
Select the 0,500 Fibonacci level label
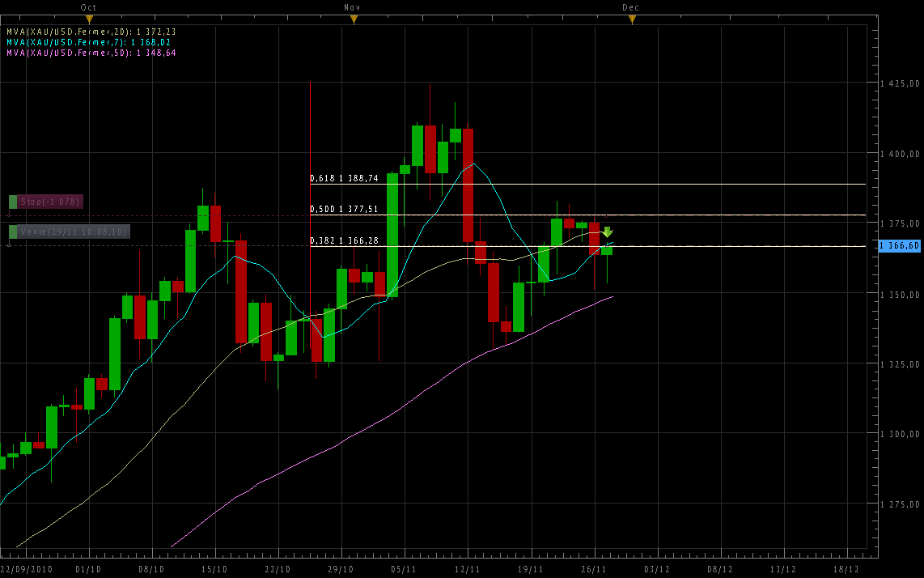(x=344, y=209)
